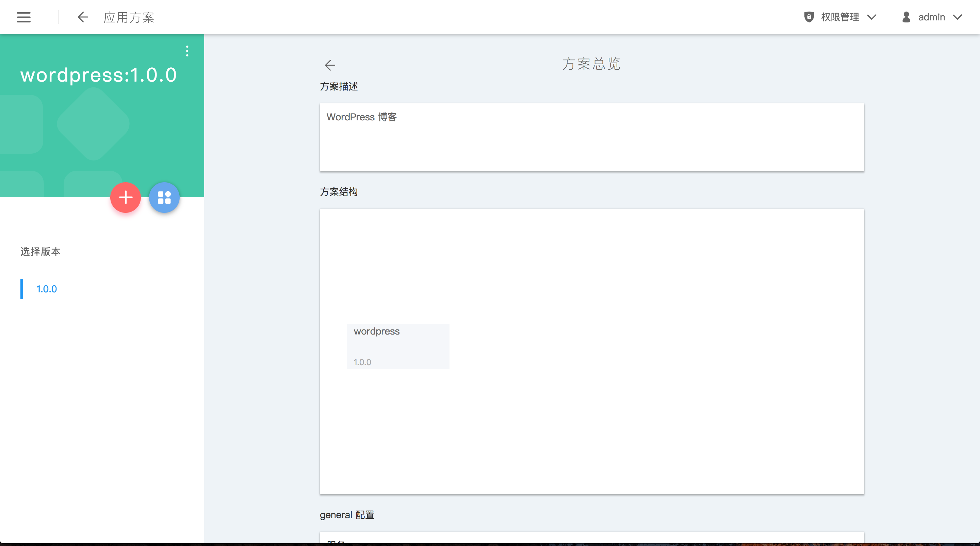Click the wordpress node in 方案结构
The width and height of the screenshot is (980, 546).
(x=398, y=346)
